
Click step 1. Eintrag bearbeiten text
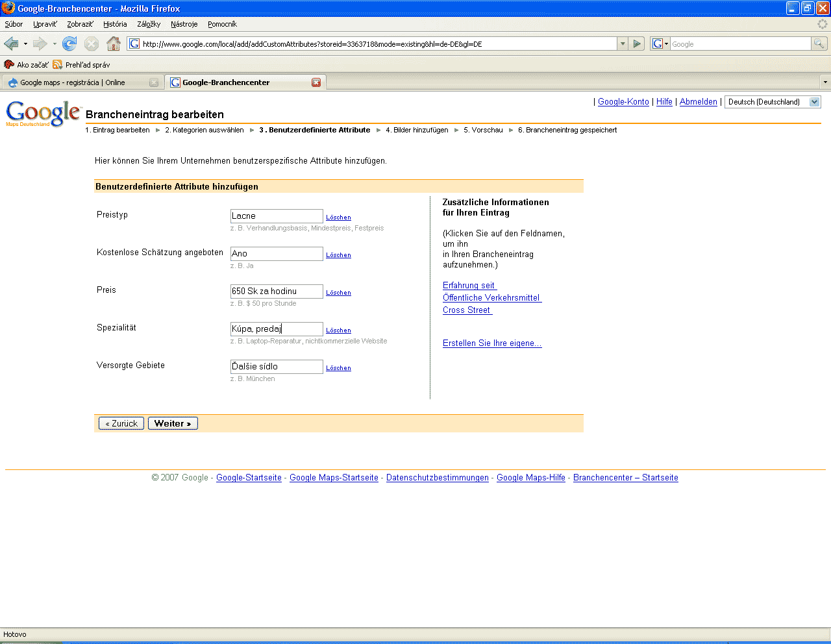pos(118,130)
